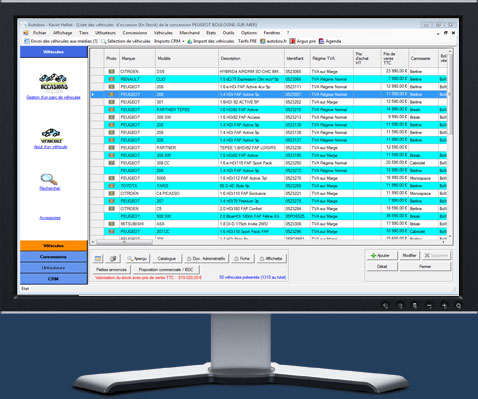Click the vertical scrollbar of vehicle list
478x399 pixels.
pos(450,143)
